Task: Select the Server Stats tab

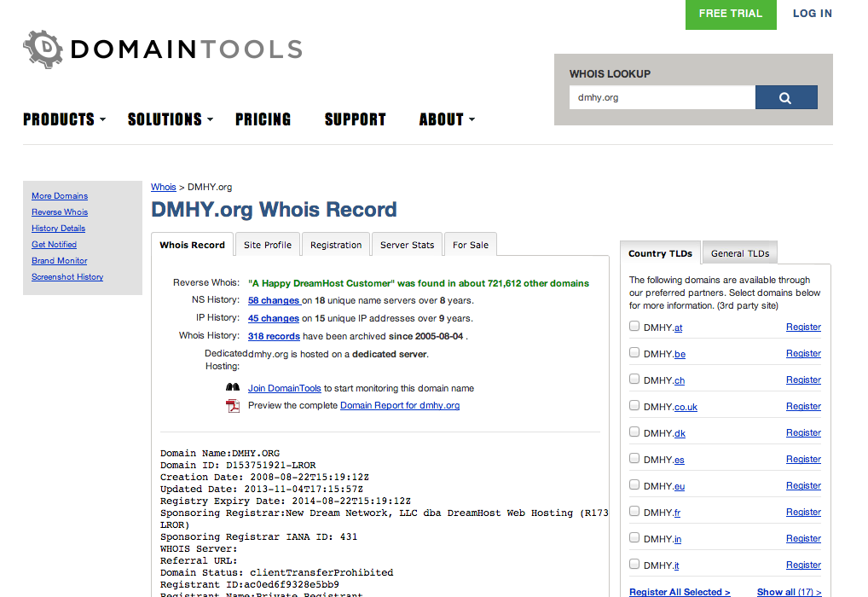Action: (x=408, y=245)
